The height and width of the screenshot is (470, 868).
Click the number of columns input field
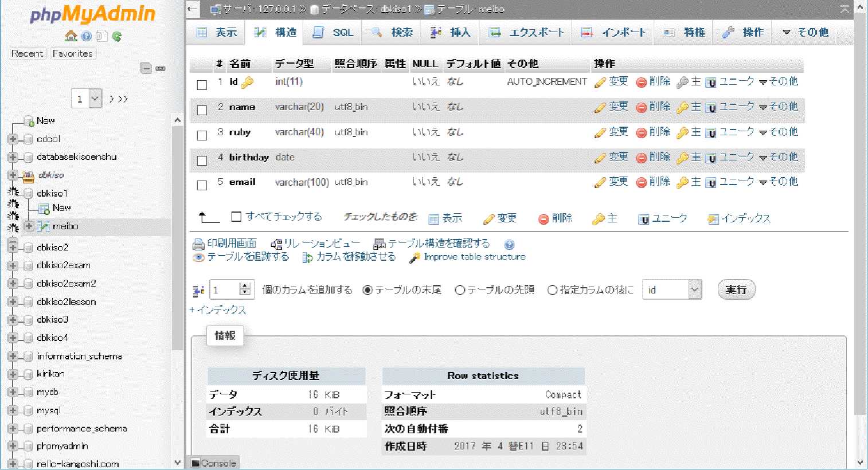point(225,290)
